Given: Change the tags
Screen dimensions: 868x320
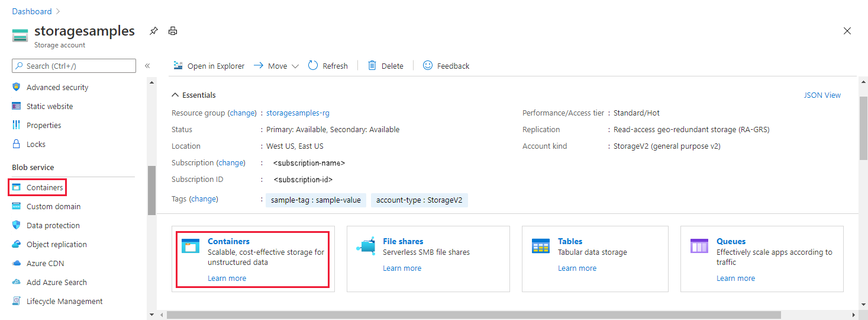Looking at the screenshot, I should [x=204, y=199].
